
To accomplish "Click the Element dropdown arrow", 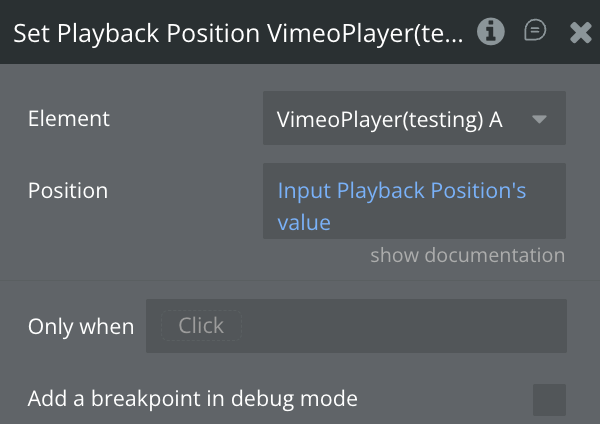I will [539, 119].
